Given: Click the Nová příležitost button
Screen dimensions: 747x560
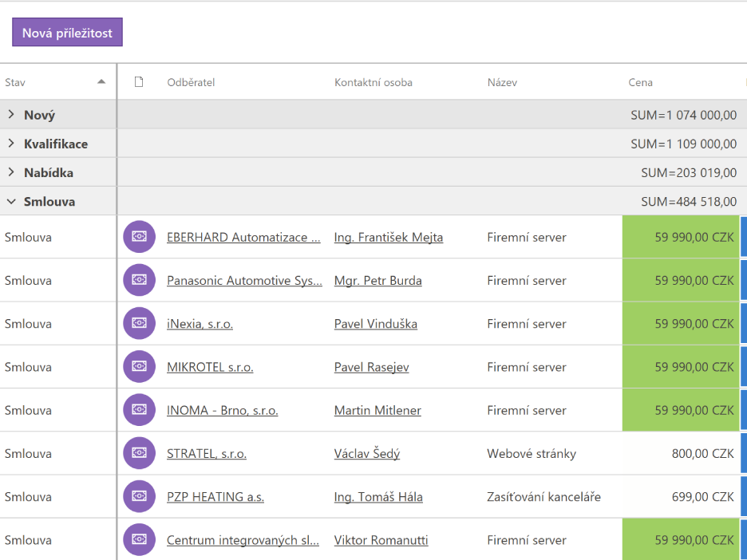Looking at the screenshot, I should point(67,33).
